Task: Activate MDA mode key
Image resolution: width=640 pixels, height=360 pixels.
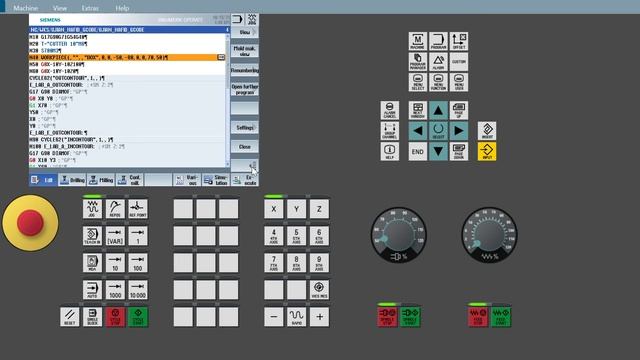Action: coord(92,263)
